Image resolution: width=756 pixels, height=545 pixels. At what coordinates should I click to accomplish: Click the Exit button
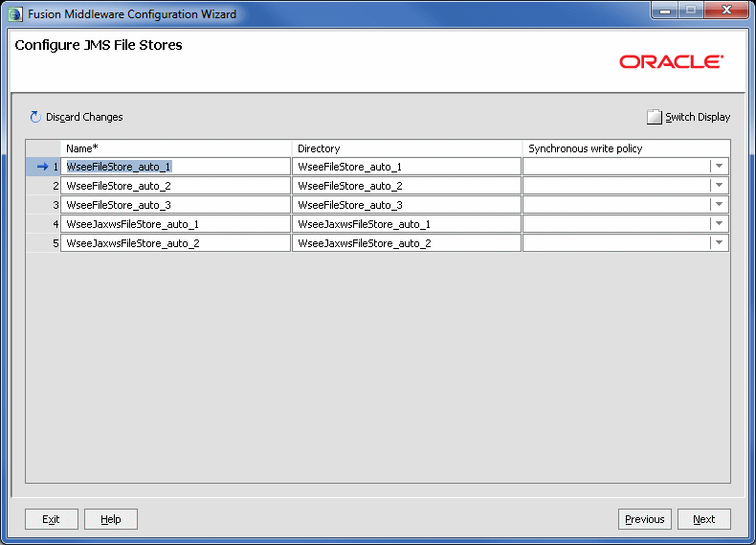(51, 519)
